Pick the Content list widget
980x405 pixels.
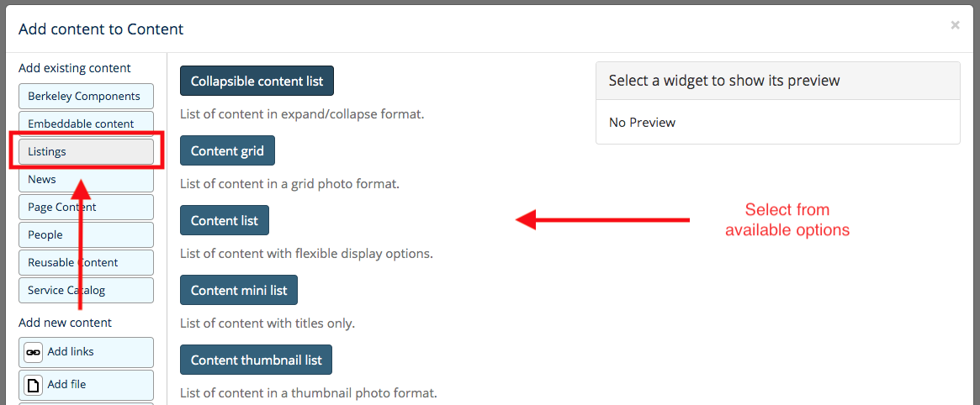pos(225,220)
